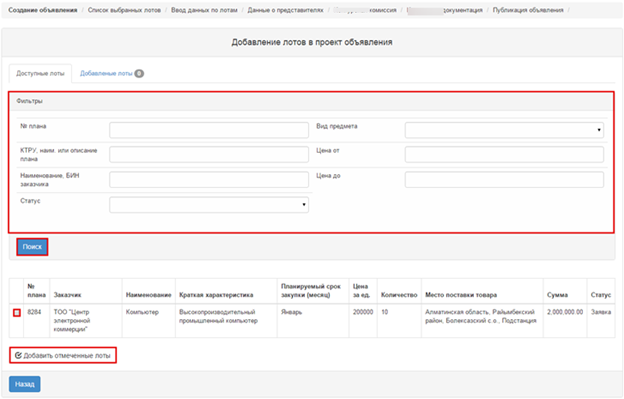624x399 pixels.
Task: Click the Наименование, БИН заказчика input
Action: coord(209,180)
